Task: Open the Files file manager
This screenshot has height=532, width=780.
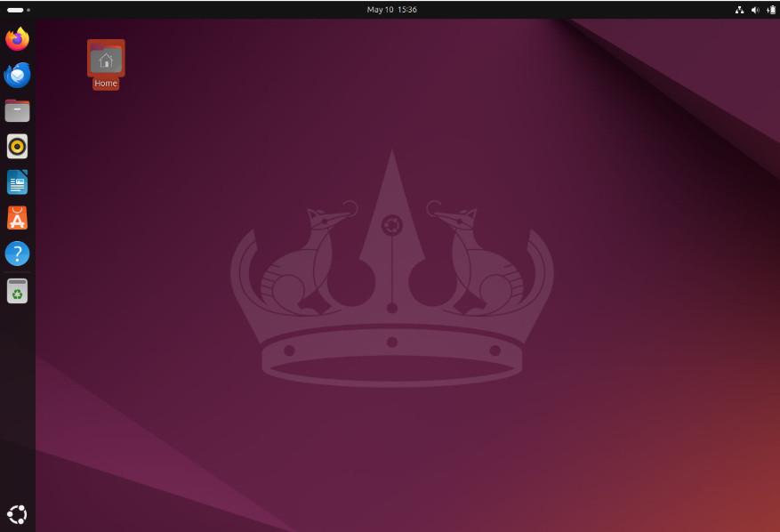Action: point(16,110)
